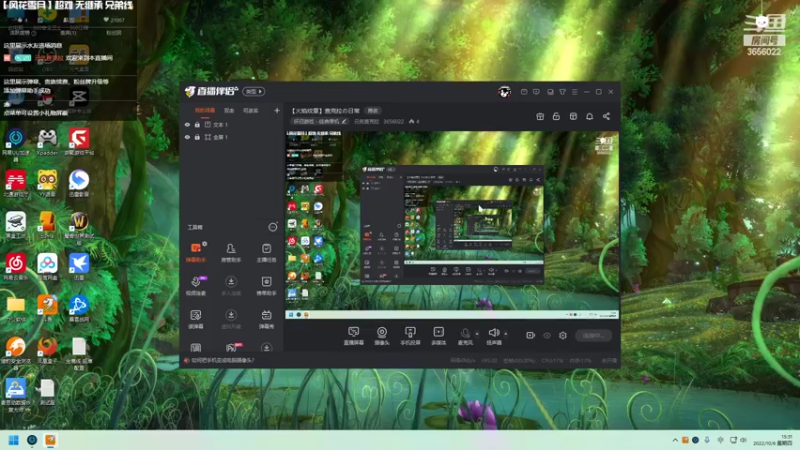
Task: Click the download-arrow tool in the third tool row
Action: [231, 319]
